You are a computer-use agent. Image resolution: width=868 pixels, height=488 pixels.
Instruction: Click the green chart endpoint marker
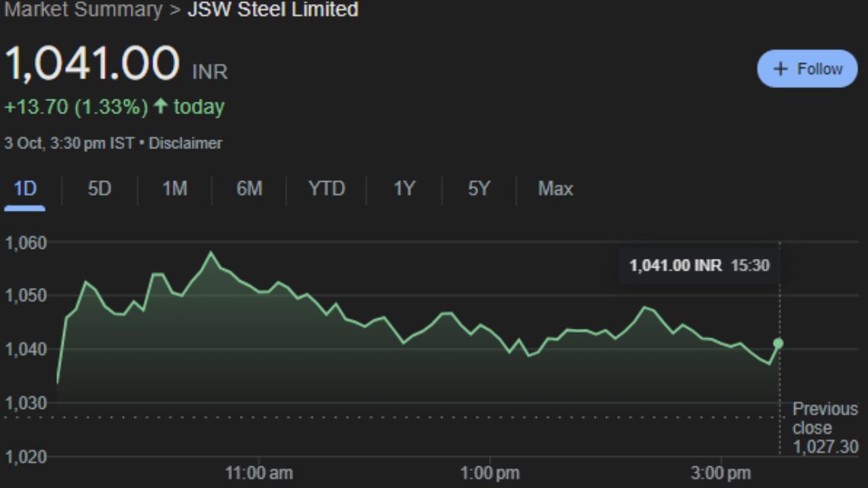pyautogui.click(x=778, y=344)
